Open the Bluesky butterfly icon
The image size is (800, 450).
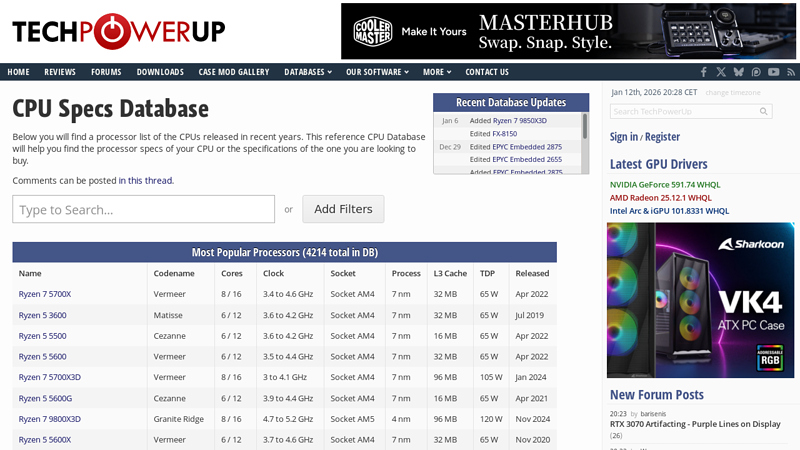click(738, 72)
